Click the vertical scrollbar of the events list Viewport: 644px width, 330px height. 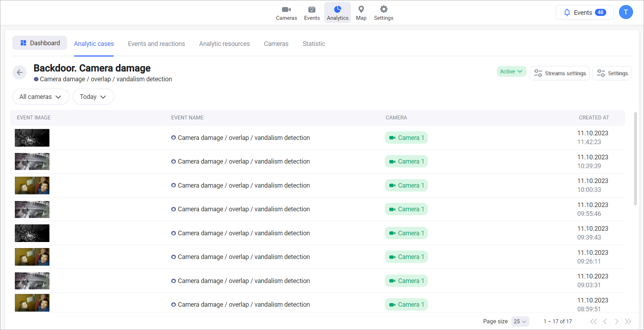click(x=635, y=159)
